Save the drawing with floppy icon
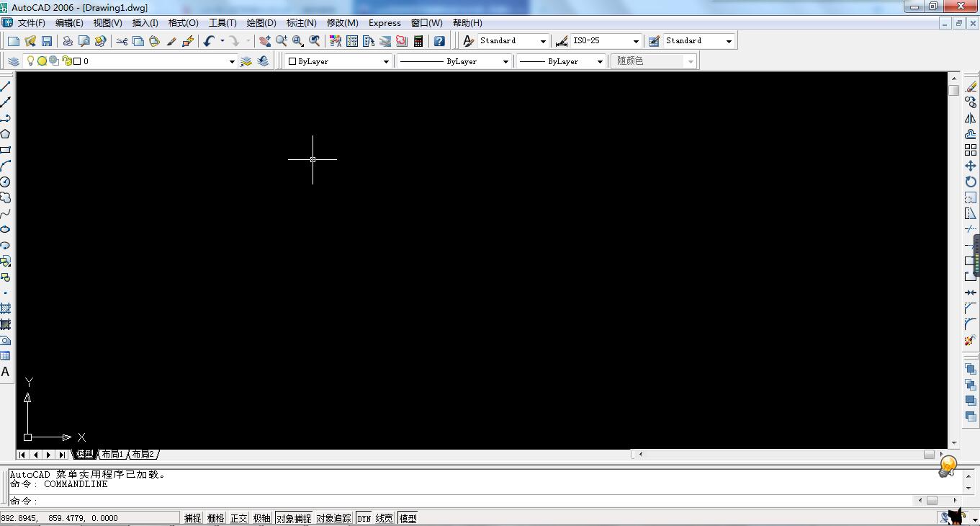980x526 pixels. click(47, 41)
